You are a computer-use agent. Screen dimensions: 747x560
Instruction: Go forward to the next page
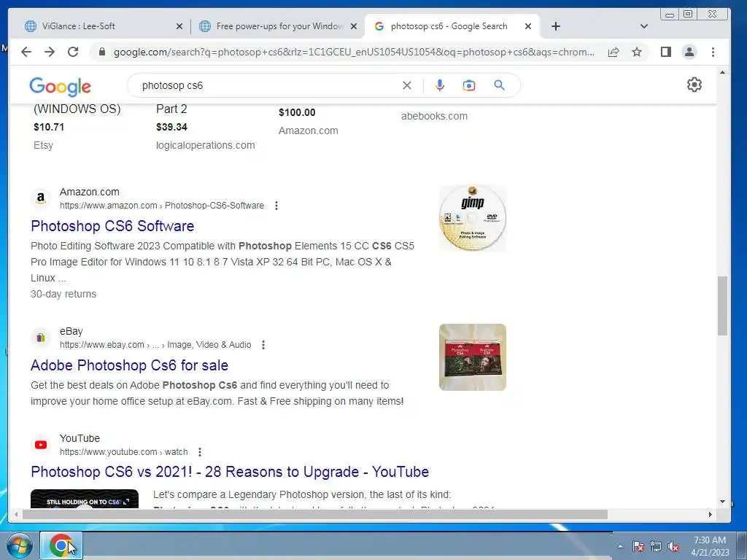pyautogui.click(x=50, y=52)
